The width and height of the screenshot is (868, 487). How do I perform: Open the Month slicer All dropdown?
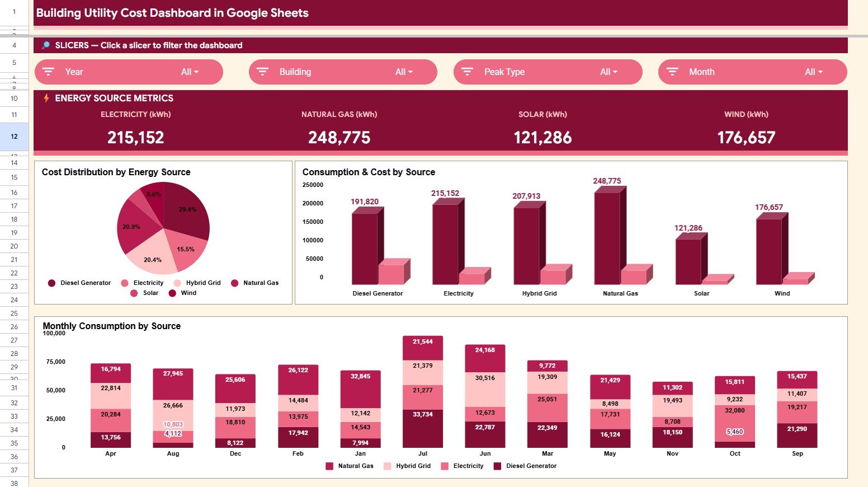tap(814, 72)
